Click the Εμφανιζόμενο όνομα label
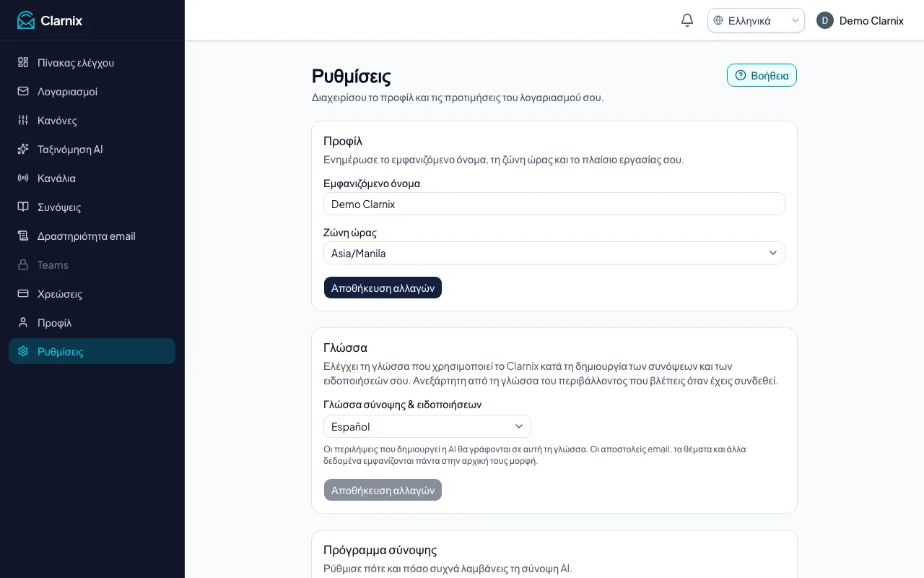 (x=372, y=184)
